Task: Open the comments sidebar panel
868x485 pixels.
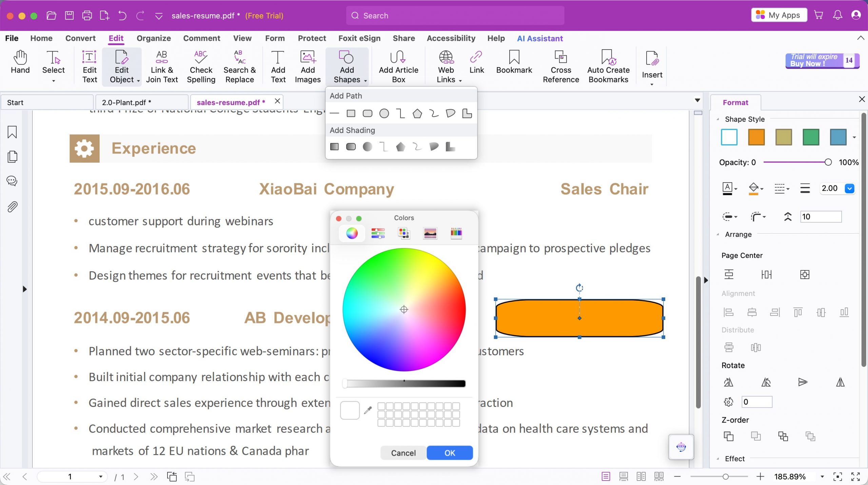Action: 12,181
